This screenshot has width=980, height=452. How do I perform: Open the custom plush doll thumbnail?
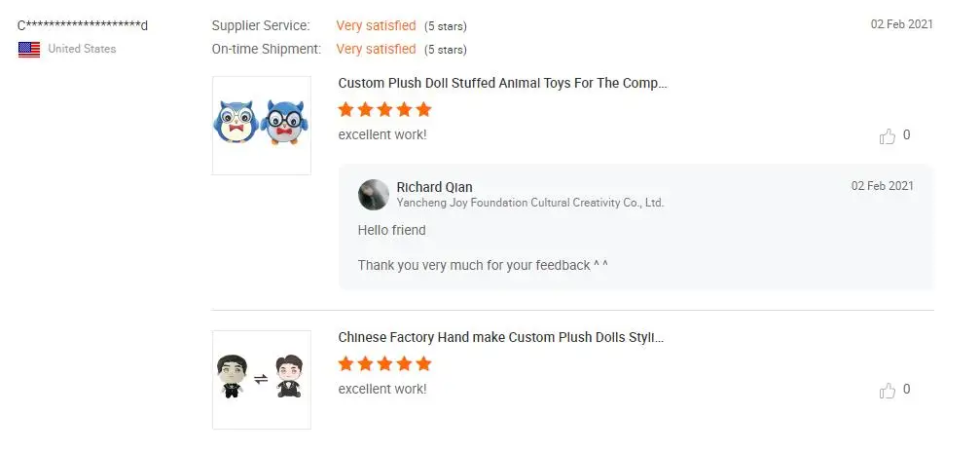pyautogui.click(x=262, y=379)
